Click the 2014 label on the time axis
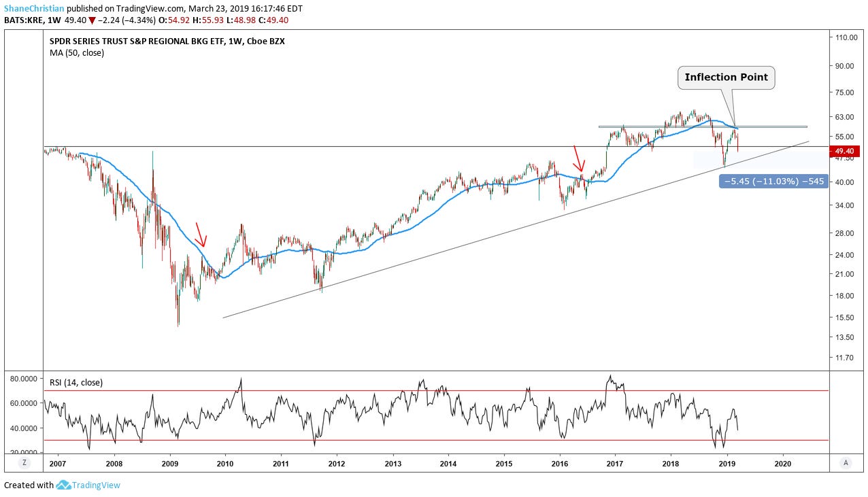The image size is (868, 497). pyautogui.click(x=448, y=462)
